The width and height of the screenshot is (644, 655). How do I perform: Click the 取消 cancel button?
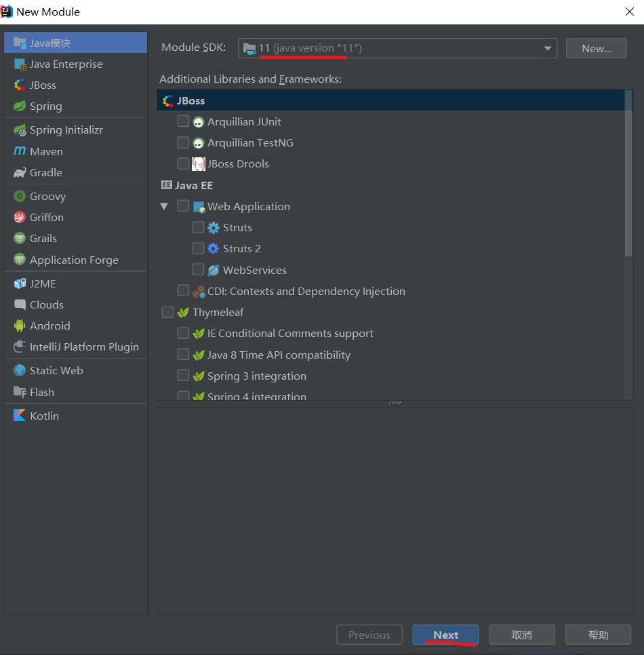pyautogui.click(x=521, y=635)
